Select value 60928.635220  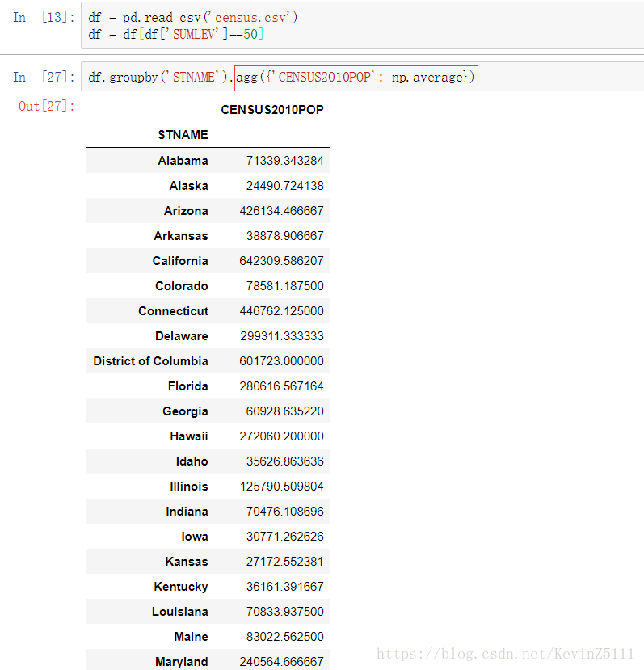point(285,411)
